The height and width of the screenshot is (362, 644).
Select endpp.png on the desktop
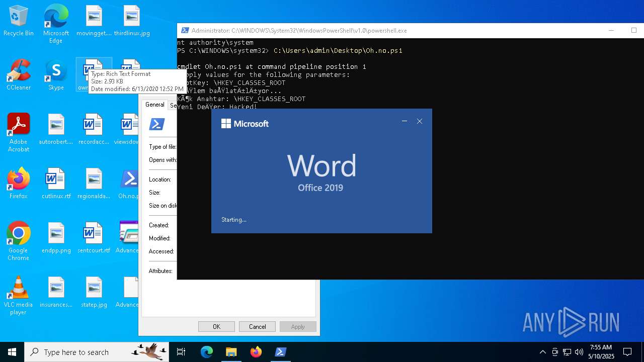coord(56,238)
